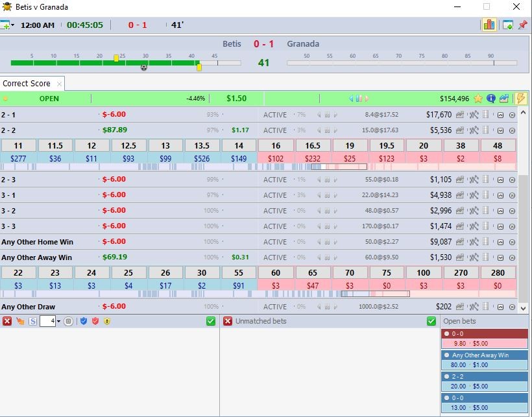
Task: Click the list scrollbar down arrow
Action: [523, 308]
